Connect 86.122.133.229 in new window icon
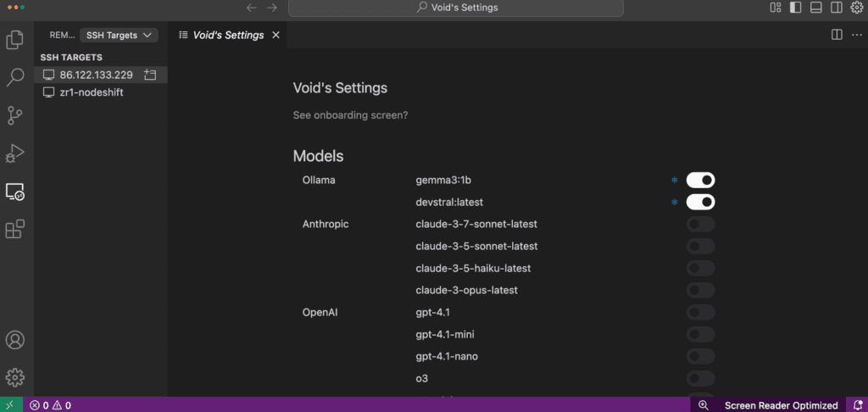 point(149,75)
